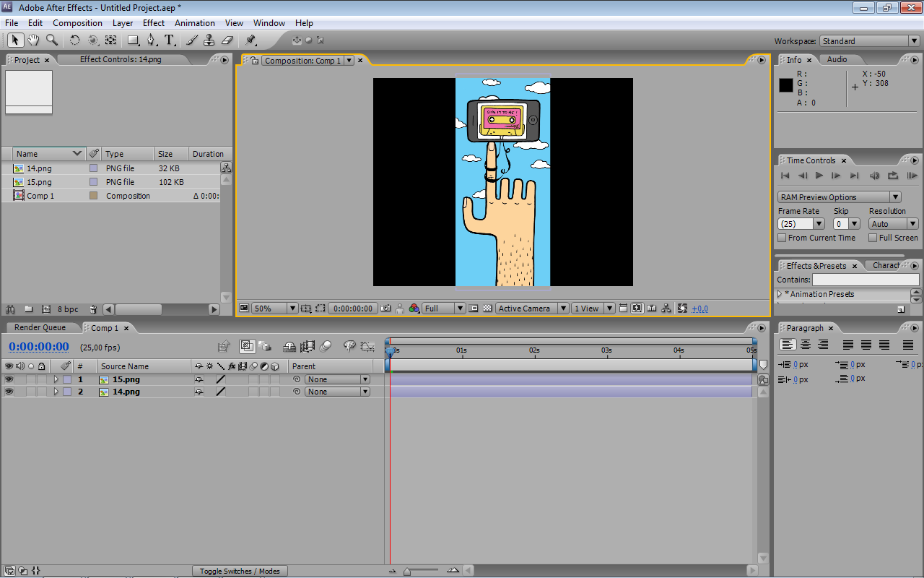Open the Frame Rate dropdown showing (25)
The width and height of the screenshot is (924, 578).
[801, 224]
